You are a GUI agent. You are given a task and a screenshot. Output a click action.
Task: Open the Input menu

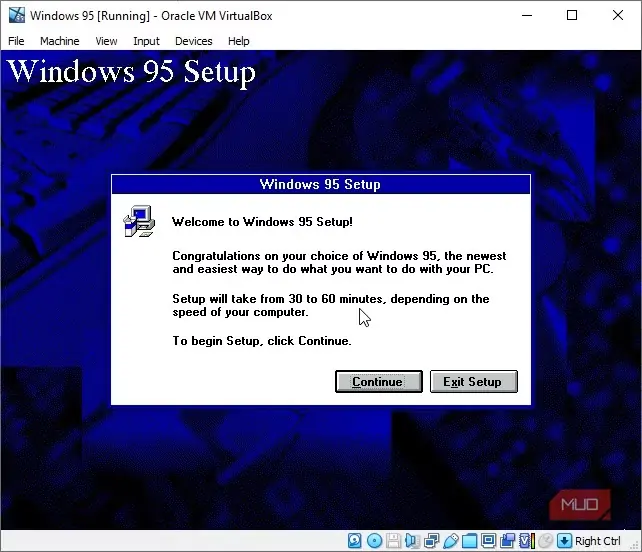[146, 41]
